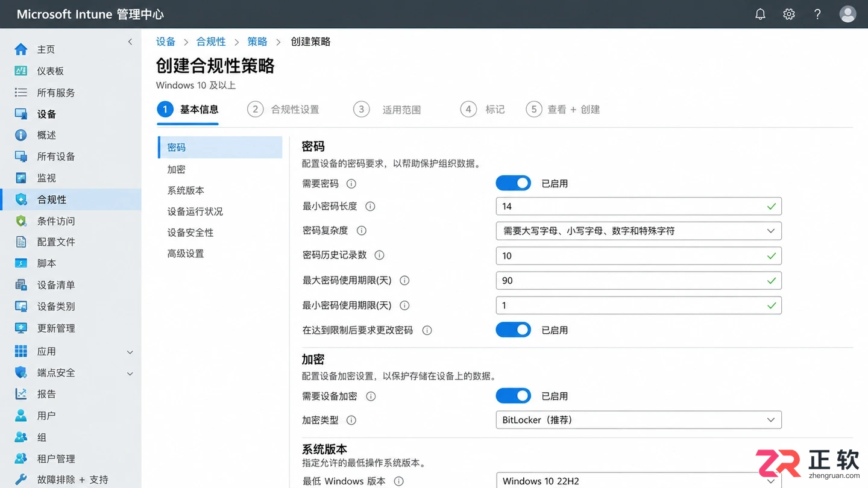Show info tooltip for 需要密码
Viewport: 868px width, 488px height.
pos(351,183)
